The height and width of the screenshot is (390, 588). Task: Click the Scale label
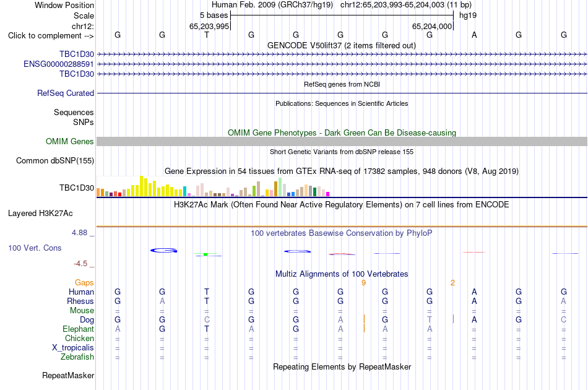[x=84, y=15]
